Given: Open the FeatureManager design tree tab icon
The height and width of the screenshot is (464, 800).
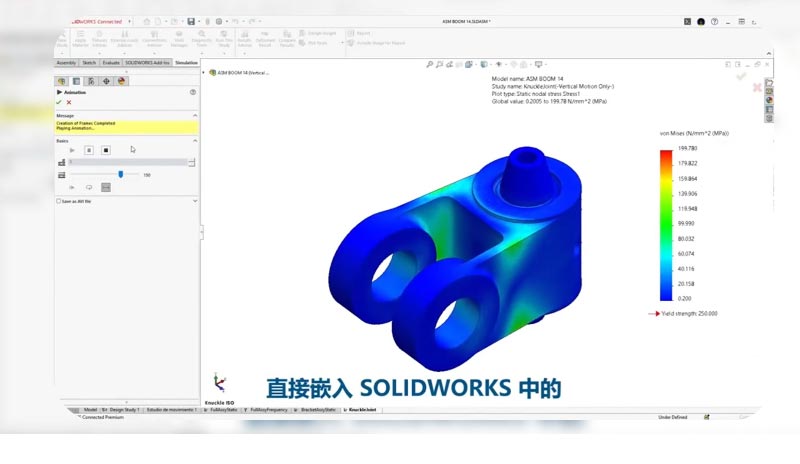Looking at the screenshot, I should [62, 81].
